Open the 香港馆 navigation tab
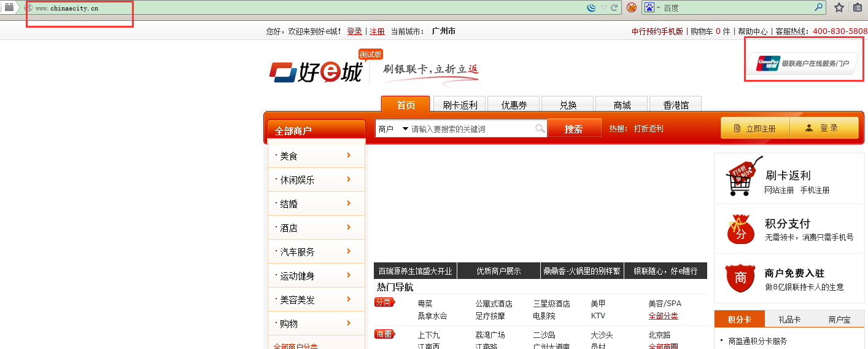 [x=676, y=104]
